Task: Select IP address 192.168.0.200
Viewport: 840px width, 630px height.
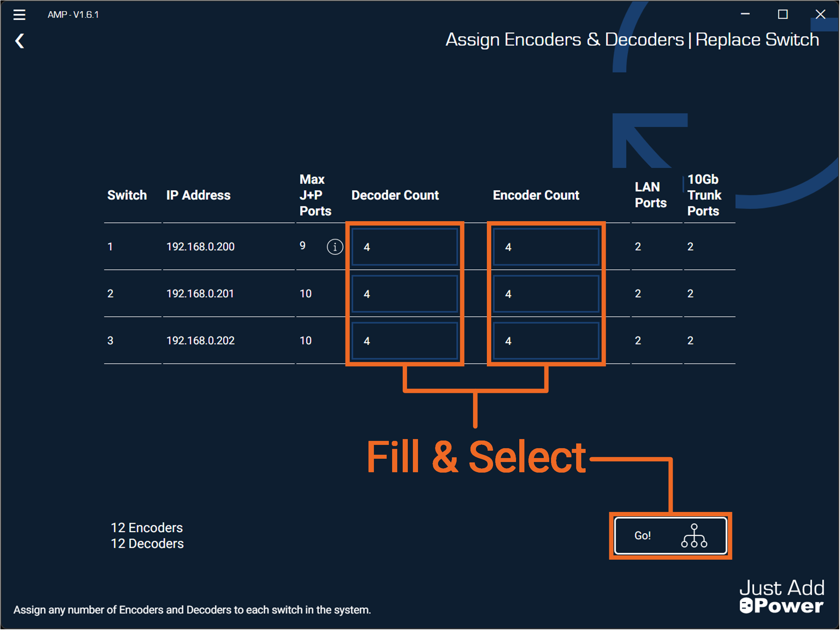Action: pyautogui.click(x=200, y=247)
